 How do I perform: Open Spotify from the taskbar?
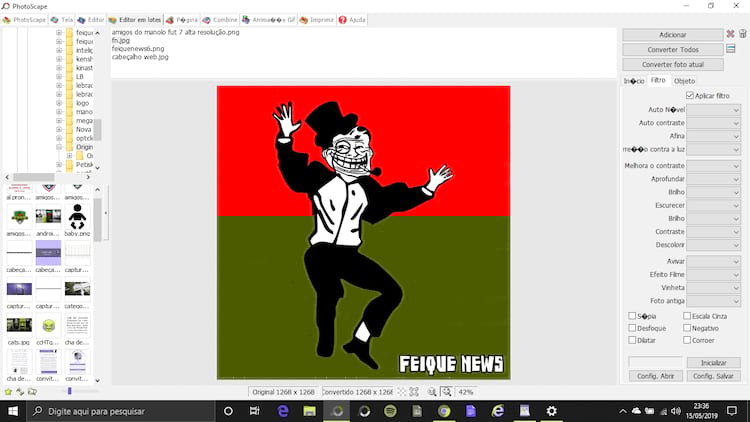390,411
